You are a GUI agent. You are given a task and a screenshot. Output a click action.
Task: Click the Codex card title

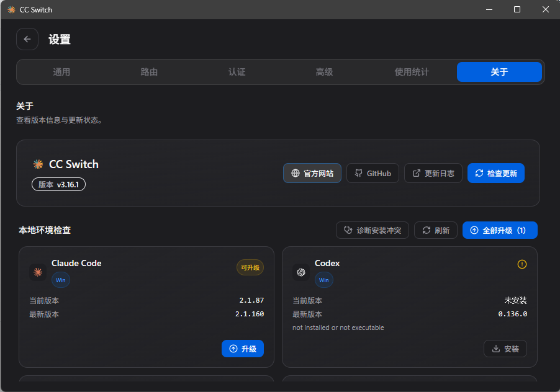pos(327,263)
